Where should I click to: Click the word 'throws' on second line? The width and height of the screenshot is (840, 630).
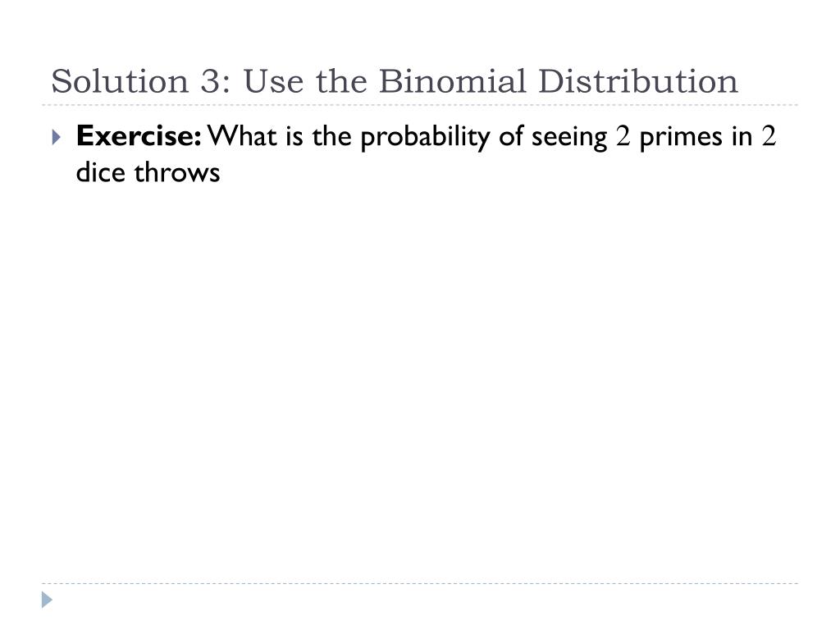(177, 172)
